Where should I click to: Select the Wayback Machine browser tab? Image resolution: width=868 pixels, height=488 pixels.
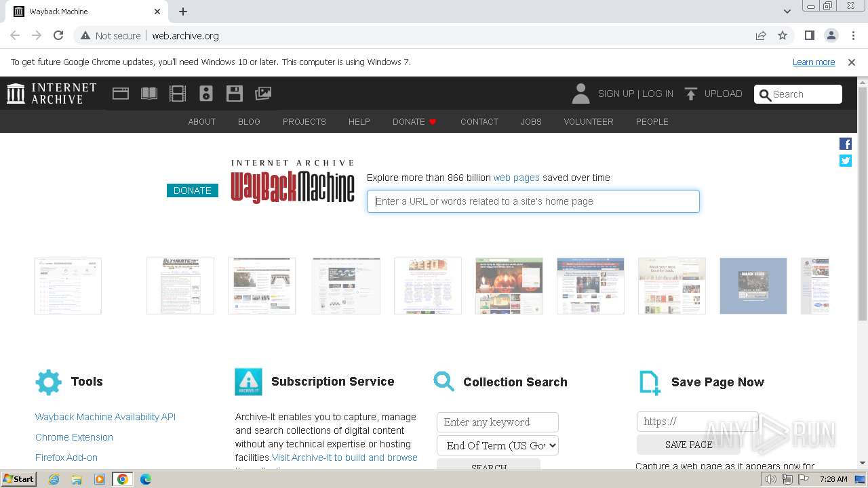(x=86, y=12)
